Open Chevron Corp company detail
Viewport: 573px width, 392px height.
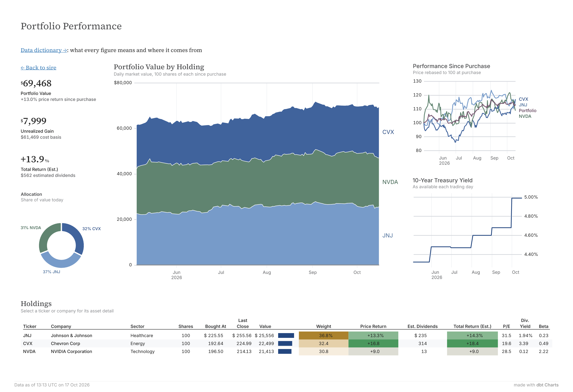65,343
